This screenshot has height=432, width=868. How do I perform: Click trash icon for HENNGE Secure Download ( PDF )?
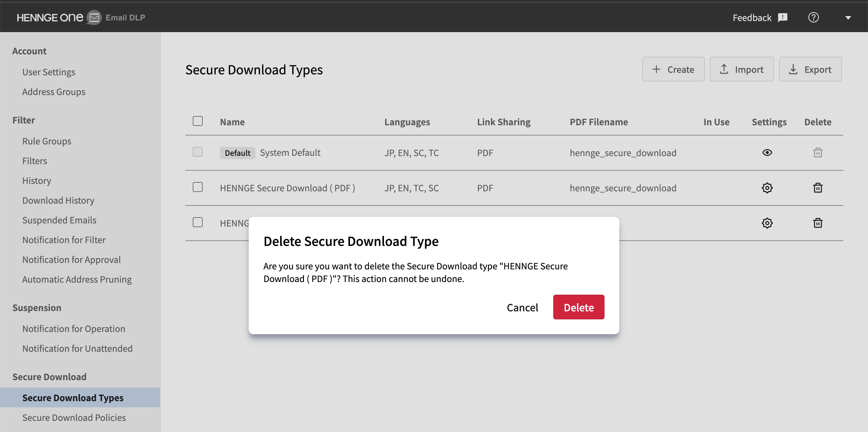tap(818, 188)
